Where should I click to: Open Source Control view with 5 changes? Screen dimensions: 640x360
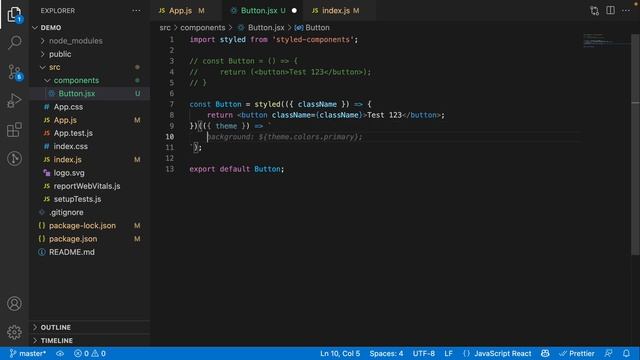click(x=14, y=72)
